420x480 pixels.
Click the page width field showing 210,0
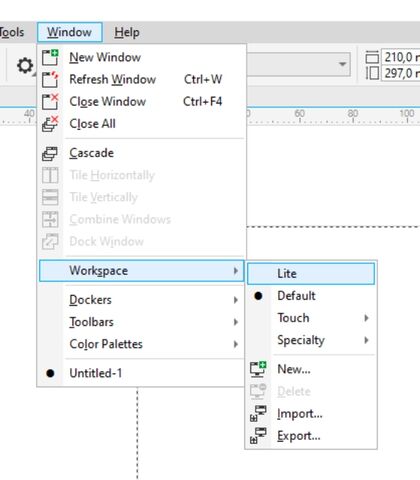pyautogui.click(x=401, y=57)
